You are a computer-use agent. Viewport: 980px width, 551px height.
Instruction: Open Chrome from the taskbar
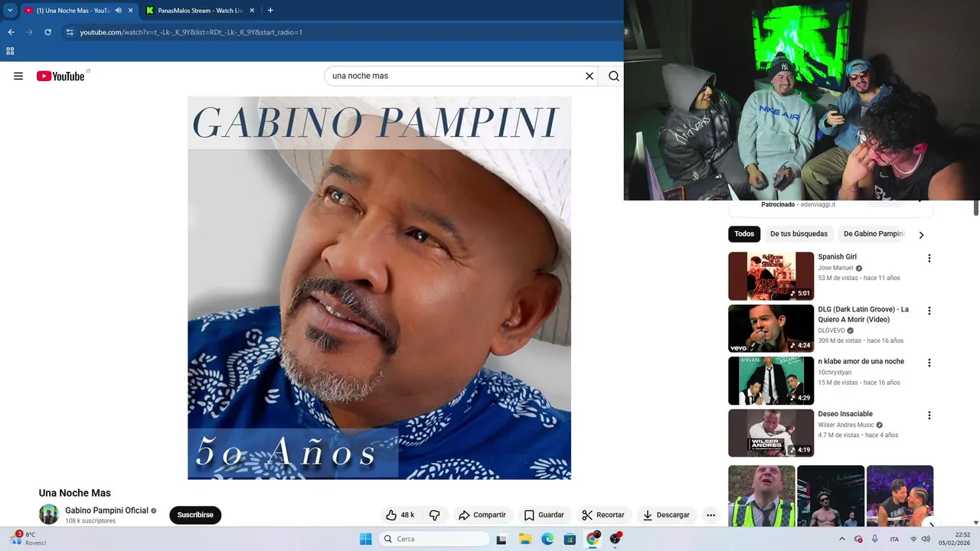pos(593,539)
